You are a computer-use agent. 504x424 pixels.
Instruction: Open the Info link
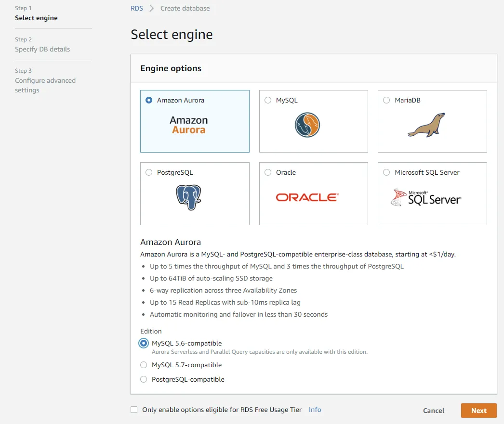coord(315,410)
